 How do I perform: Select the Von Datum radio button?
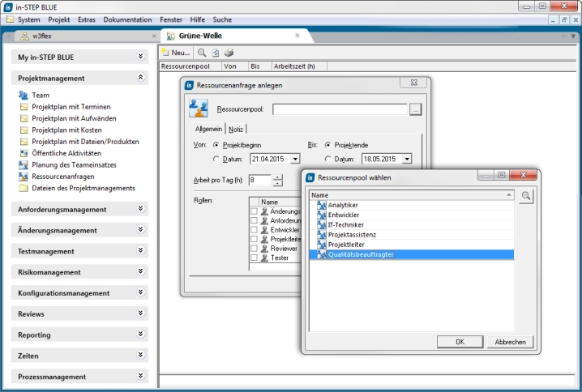click(216, 159)
